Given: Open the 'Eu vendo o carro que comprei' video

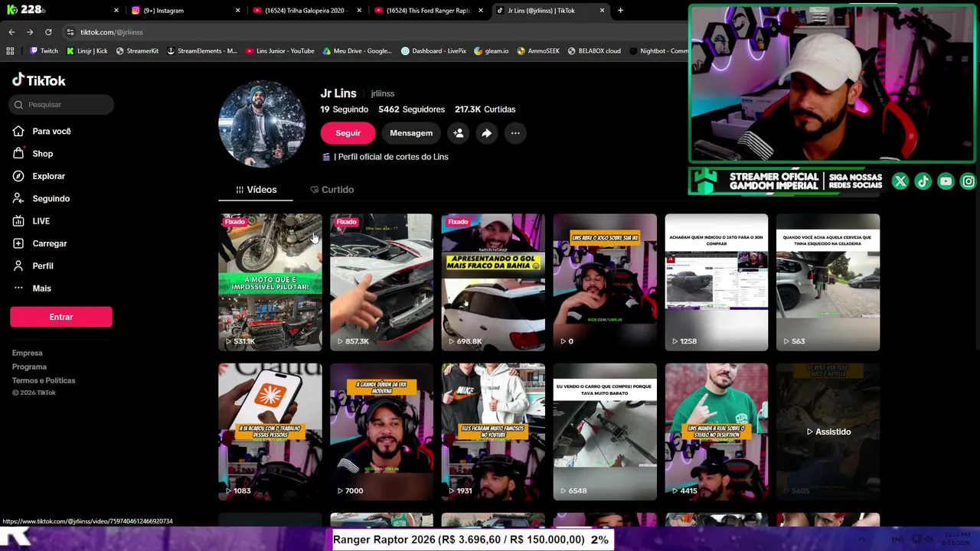Looking at the screenshot, I should [x=605, y=432].
